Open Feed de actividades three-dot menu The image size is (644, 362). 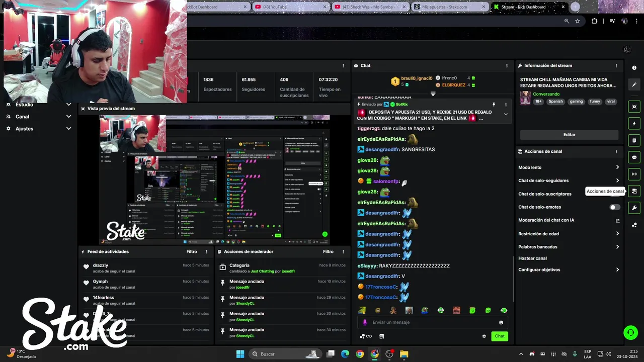coord(206,252)
